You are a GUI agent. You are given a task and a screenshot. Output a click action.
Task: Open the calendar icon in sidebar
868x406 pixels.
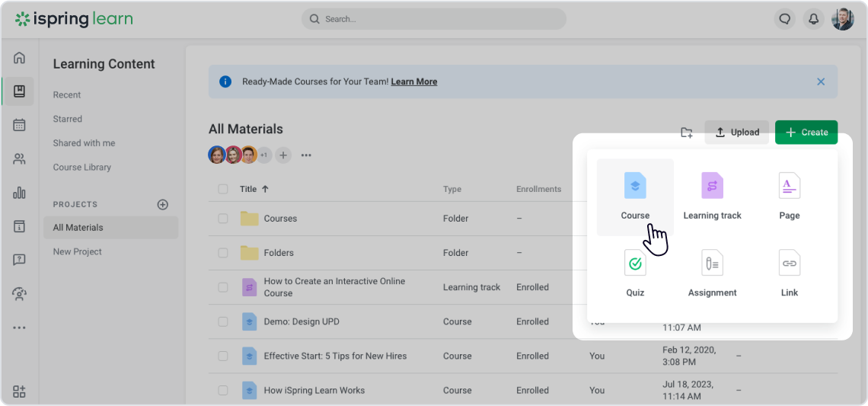[x=19, y=125]
